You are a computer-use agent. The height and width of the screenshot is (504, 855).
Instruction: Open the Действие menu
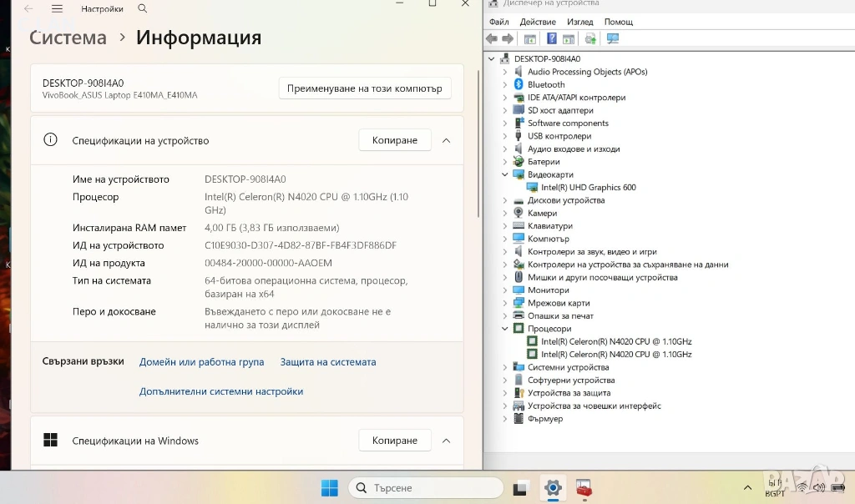537,22
